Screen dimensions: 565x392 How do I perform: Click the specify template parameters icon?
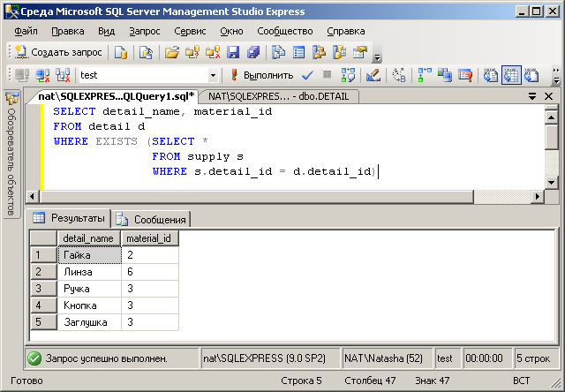tap(398, 75)
